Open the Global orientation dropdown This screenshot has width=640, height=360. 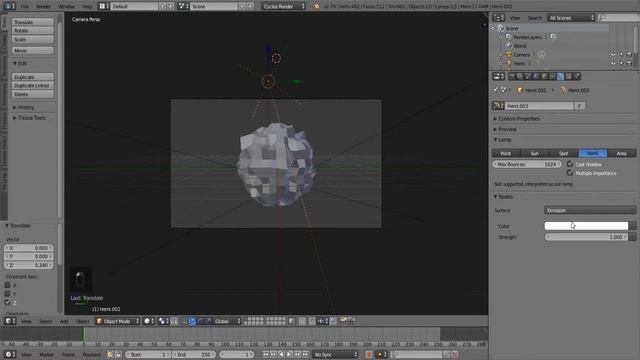tap(227, 321)
